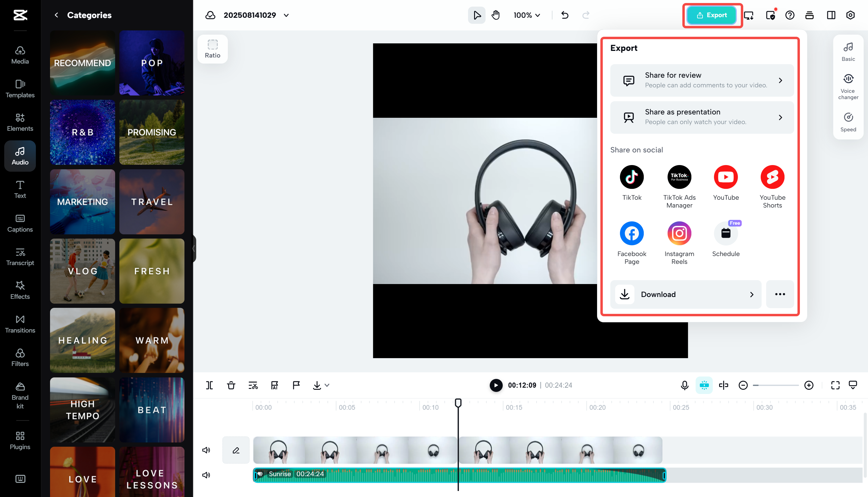Open project name dropdown chevron
This screenshot has height=497, width=868.
coord(286,15)
